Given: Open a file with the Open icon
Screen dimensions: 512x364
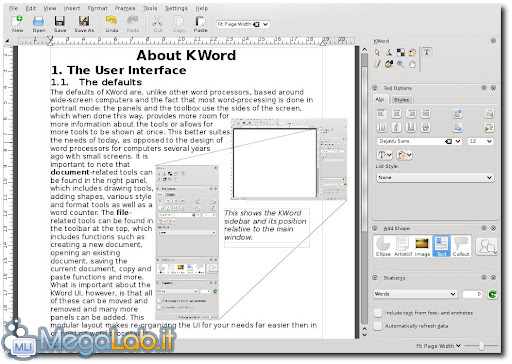Looking at the screenshot, I should click(39, 22).
